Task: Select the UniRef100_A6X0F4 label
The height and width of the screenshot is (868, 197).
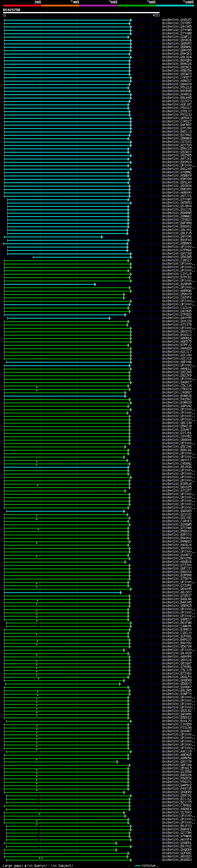Action: click(177, 839)
